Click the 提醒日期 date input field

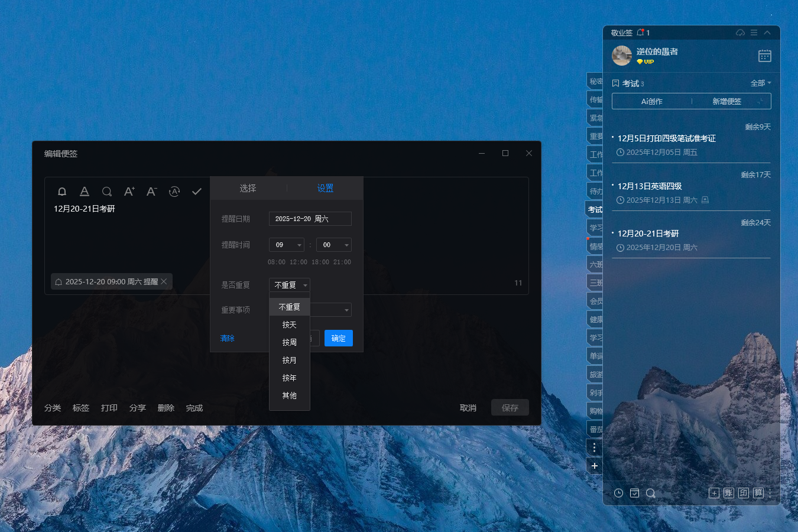[x=310, y=219]
